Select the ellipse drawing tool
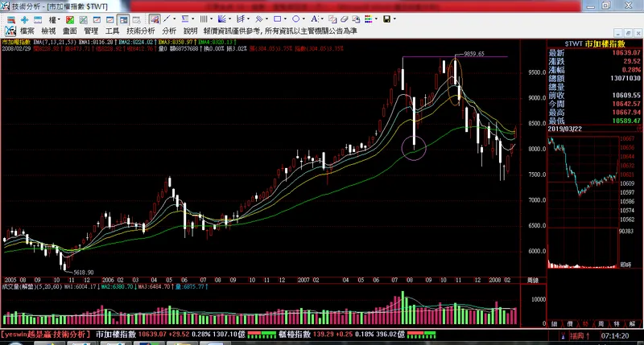Image resolution: width=644 pixels, height=345 pixels. tap(295, 18)
